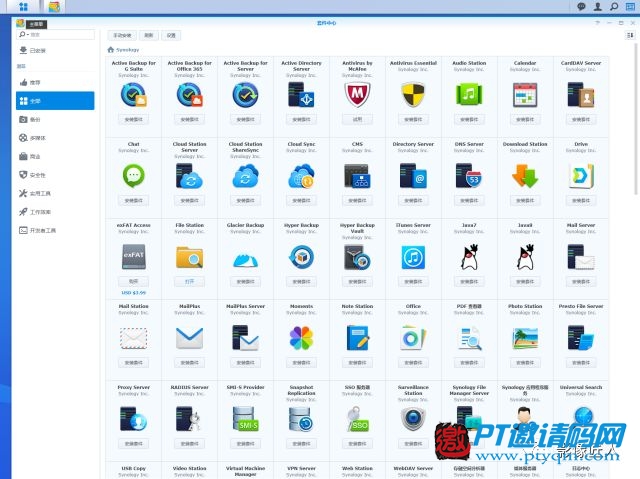Image resolution: width=640 pixels, height=479 pixels.
Task: Open the user account menu in taskbar
Action: pos(598,7)
